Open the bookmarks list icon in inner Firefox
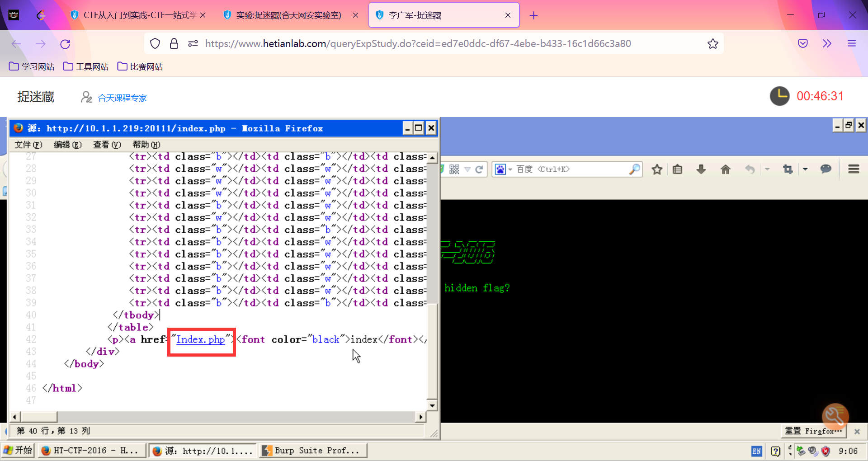This screenshot has height=461, width=868. (x=677, y=169)
